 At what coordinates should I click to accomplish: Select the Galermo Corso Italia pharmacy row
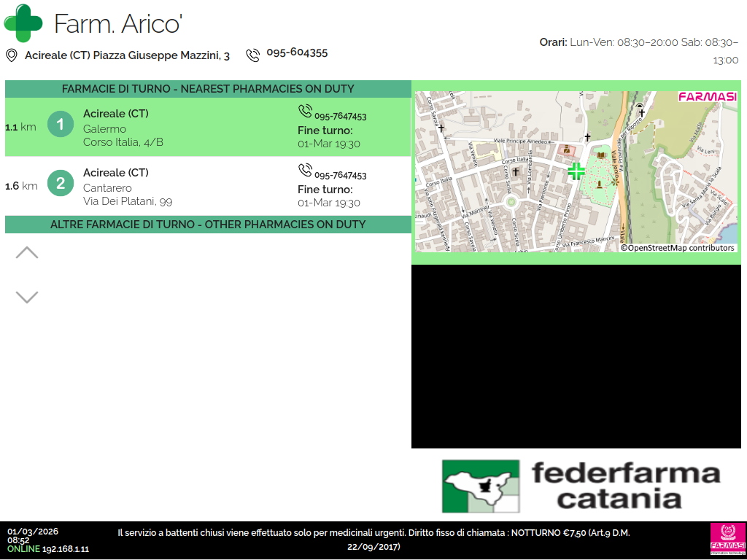[208, 128]
